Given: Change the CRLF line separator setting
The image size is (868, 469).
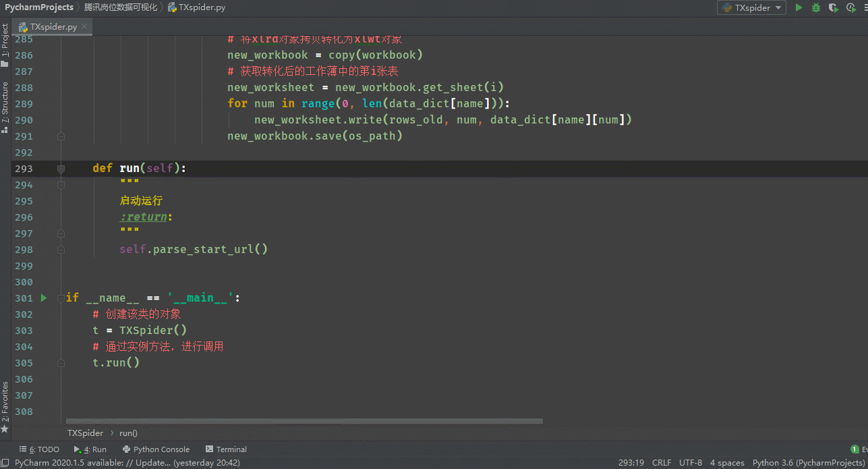Looking at the screenshot, I should 662,463.
